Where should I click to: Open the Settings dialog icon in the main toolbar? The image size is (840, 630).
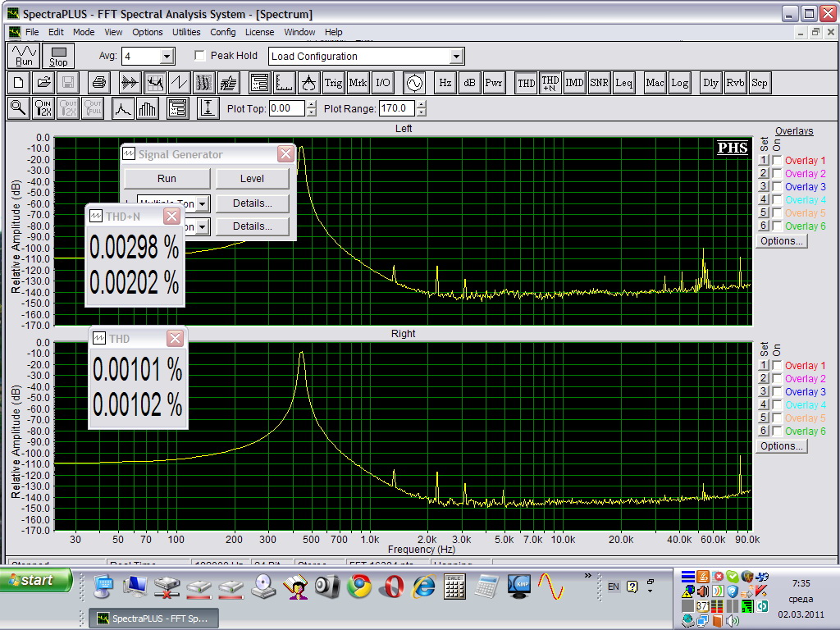[259, 83]
